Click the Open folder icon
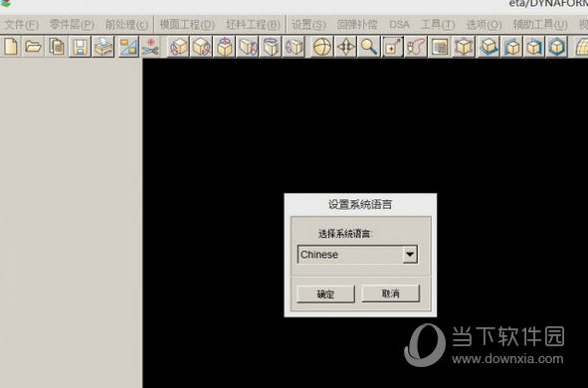The image size is (588, 388). tap(33, 47)
